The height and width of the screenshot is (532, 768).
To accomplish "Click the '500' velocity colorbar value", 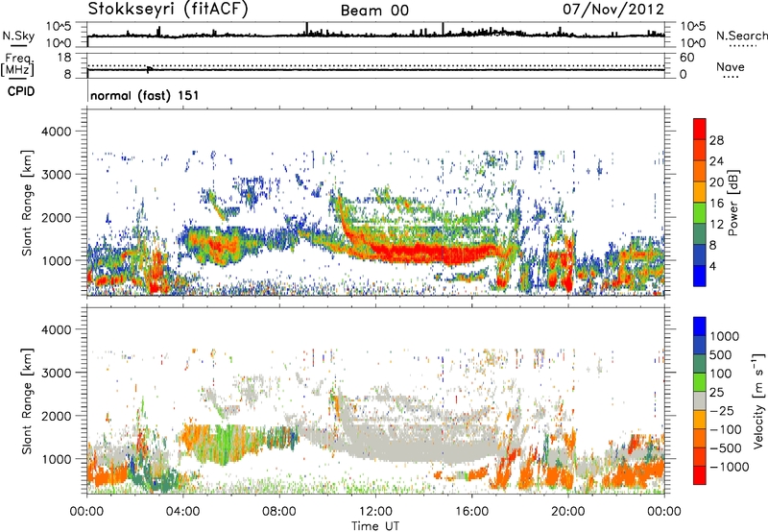I will click(x=721, y=355).
